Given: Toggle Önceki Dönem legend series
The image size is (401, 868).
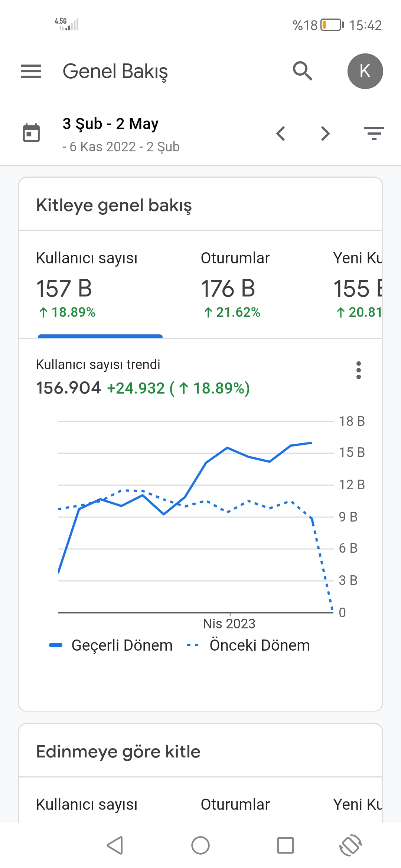Looking at the screenshot, I should tap(248, 645).
